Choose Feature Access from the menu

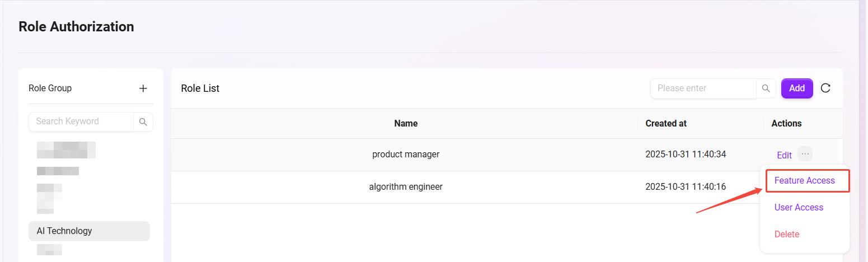pos(804,180)
